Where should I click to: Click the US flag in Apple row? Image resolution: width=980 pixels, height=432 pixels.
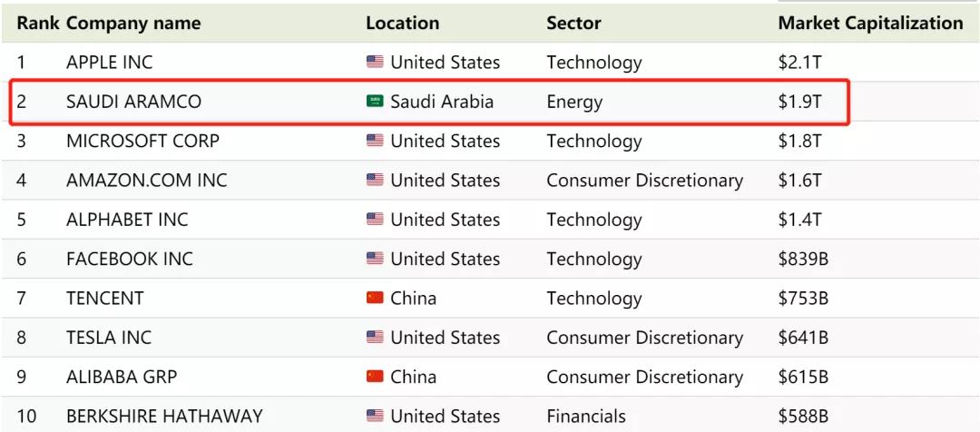pos(375,63)
